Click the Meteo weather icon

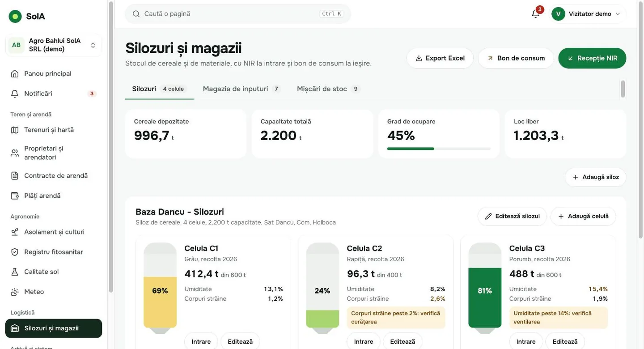(15, 292)
